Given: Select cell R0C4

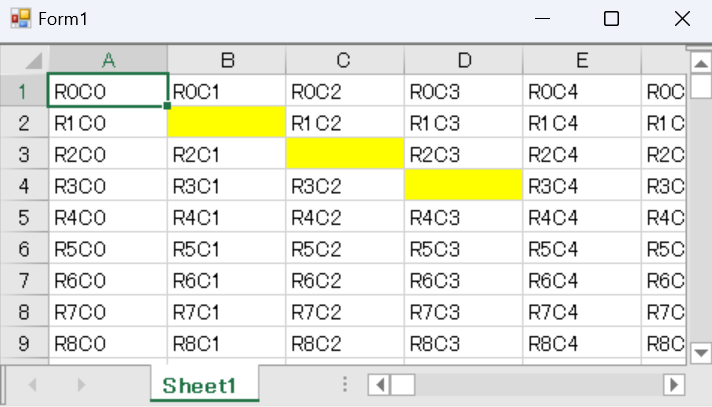Looking at the screenshot, I should click(x=582, y=91).
